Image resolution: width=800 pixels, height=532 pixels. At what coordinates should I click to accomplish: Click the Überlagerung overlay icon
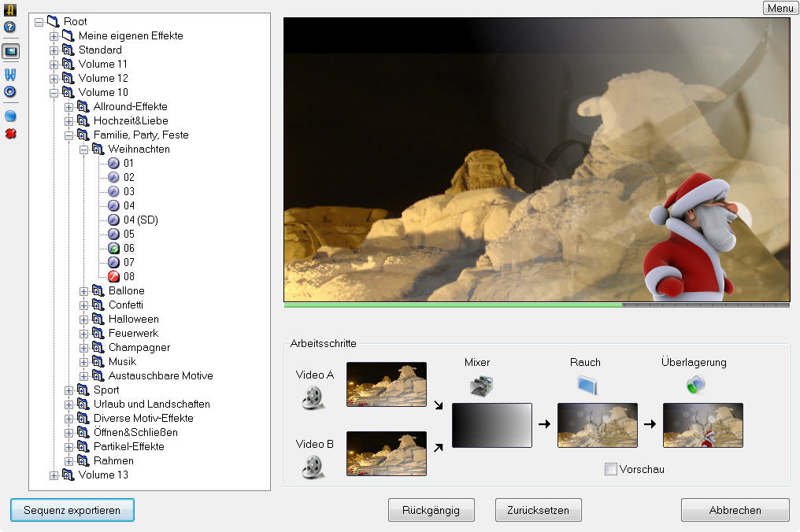pyautogui.click(x=694, y=385)
